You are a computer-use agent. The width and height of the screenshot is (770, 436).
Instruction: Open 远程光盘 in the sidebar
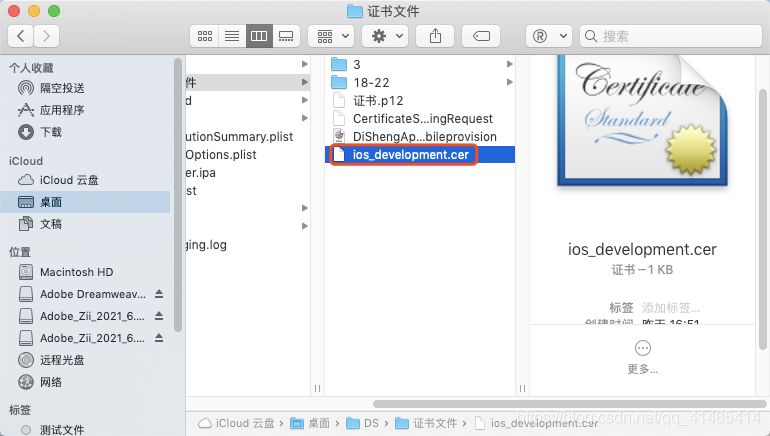point(51,360)
